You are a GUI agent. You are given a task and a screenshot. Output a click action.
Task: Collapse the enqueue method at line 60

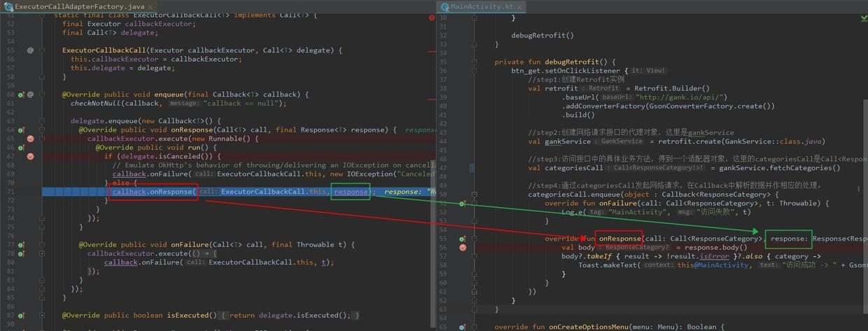pos(42,94)
